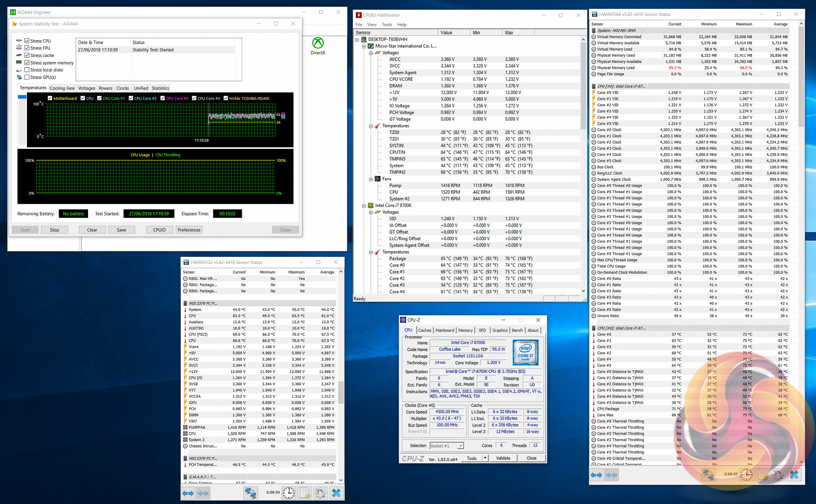Image resolution: width=816 pixels, height=504 pixels.
Task: Click the Validate button in CPU-Z
Action: [x=503, y=458]
